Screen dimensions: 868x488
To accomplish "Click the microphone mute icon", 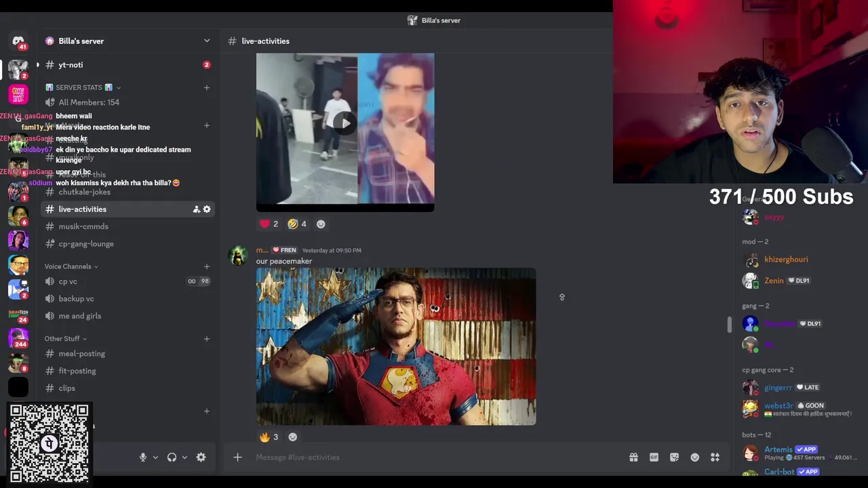I will tap(143, 457).
